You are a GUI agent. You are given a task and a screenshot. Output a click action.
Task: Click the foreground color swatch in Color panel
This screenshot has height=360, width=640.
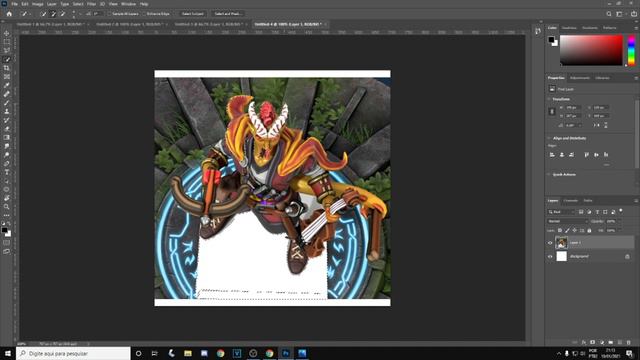pyautogui.click(x=551, y=40)
